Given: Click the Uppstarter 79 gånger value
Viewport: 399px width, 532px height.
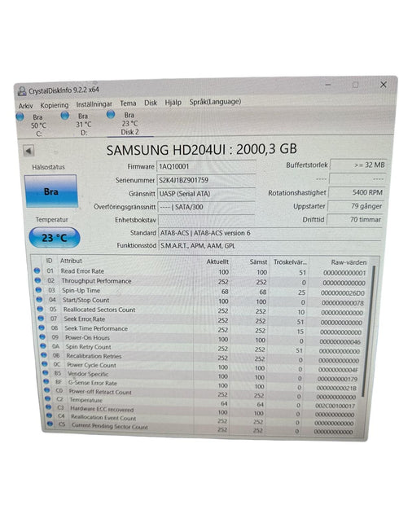Looking at the screenshot, I should (356, 206).
